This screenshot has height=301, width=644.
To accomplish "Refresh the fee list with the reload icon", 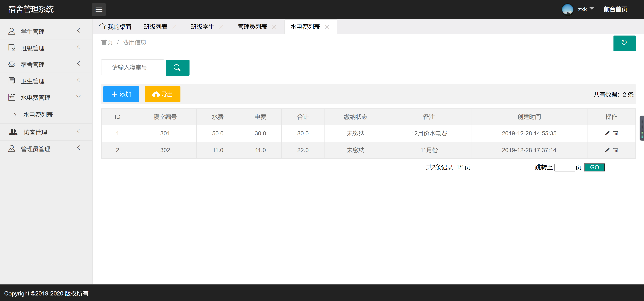I will coord(625,43).
